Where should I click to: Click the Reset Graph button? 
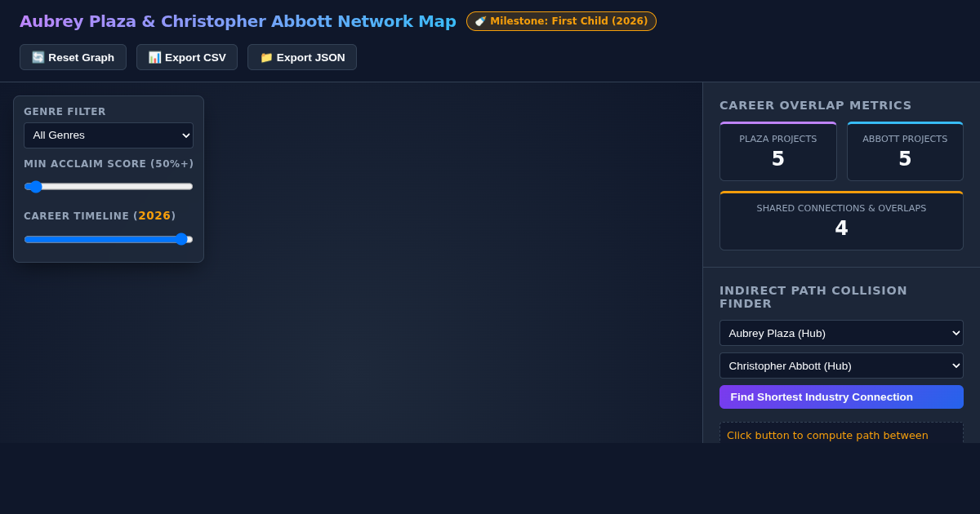(73, 57)
